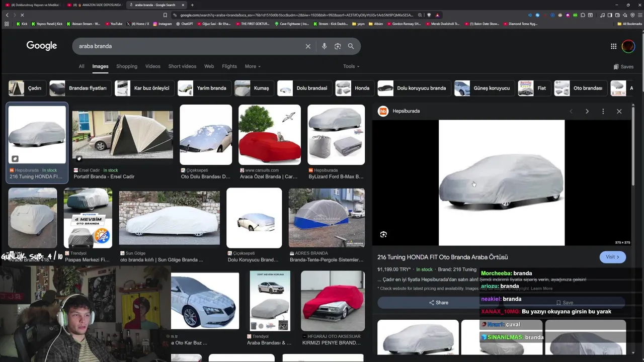The width and height of the screenshot is (644, 362).
Task: Switch to the Short videos tab
Action: [182, 66]
